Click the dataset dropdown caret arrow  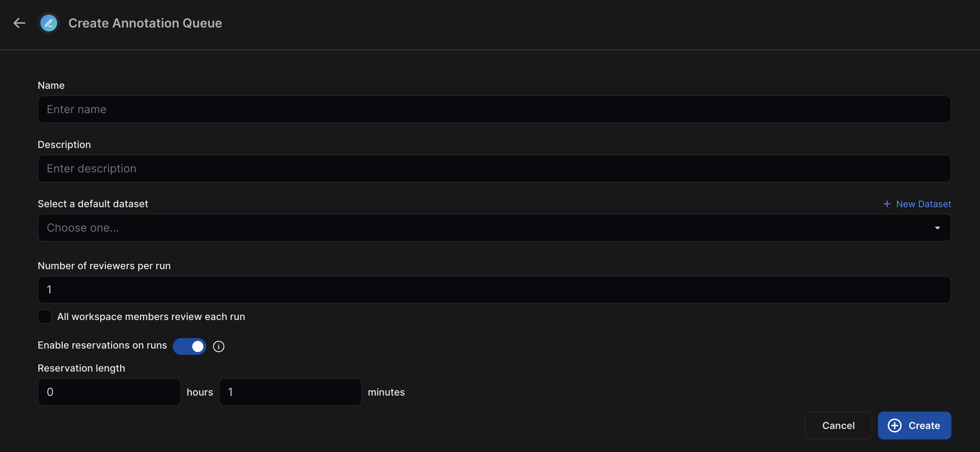pyautogui.click(x=938, y=227)
